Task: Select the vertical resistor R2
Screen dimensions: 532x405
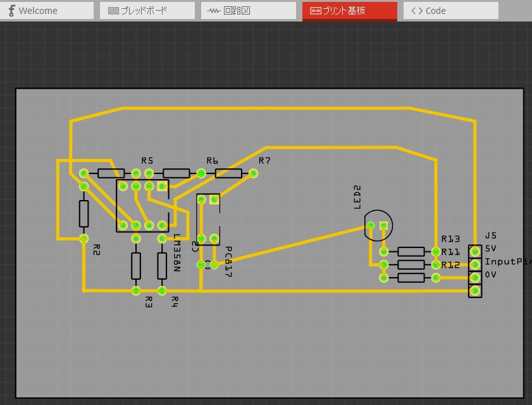Action: (84, 213)
